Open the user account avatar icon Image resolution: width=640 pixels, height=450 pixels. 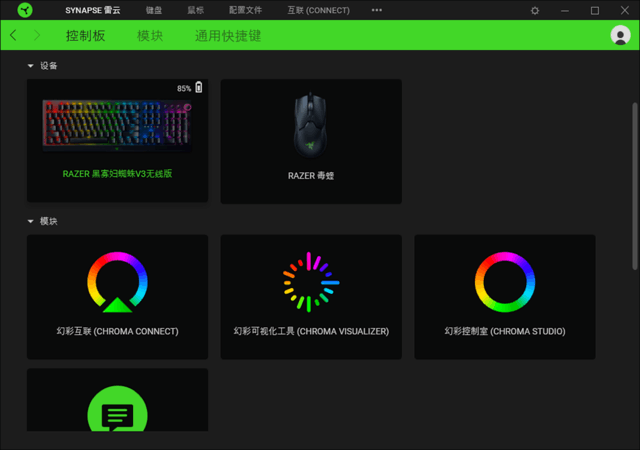coord(620,35)
